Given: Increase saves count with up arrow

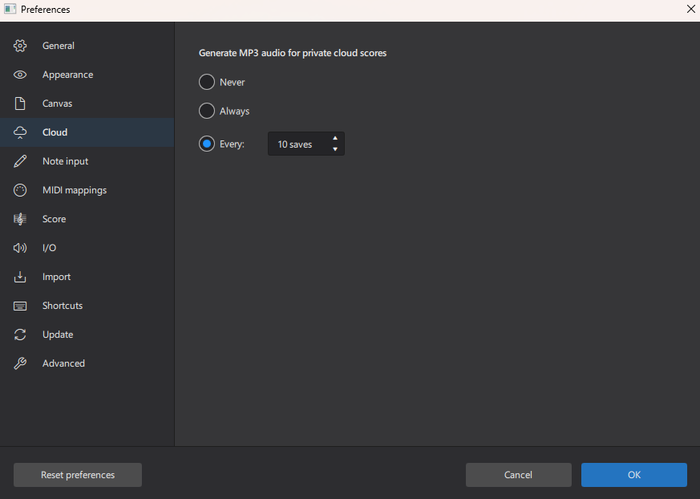Looking at the screenshot, I should coord(335,138).
